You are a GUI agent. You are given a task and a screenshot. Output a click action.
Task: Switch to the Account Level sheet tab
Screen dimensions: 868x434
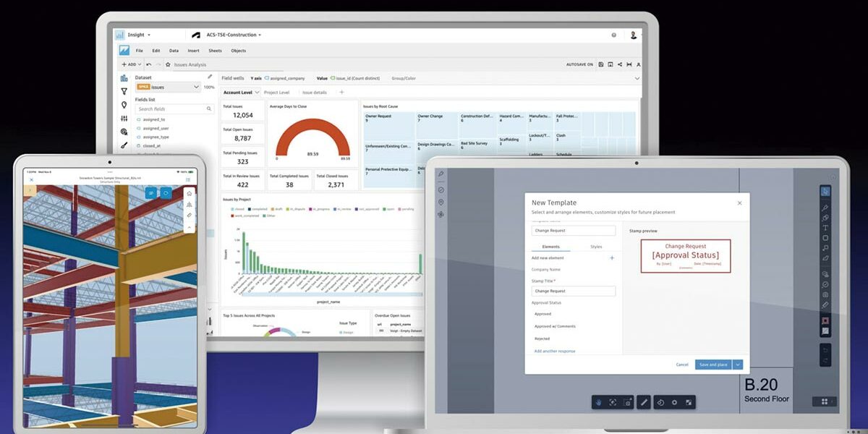pyautogui.click(x=238, y=93)
